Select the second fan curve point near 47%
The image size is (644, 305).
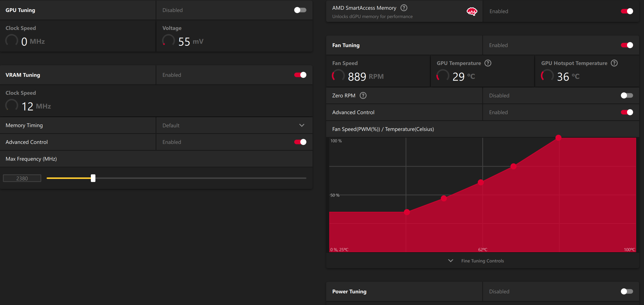point(444,199)
